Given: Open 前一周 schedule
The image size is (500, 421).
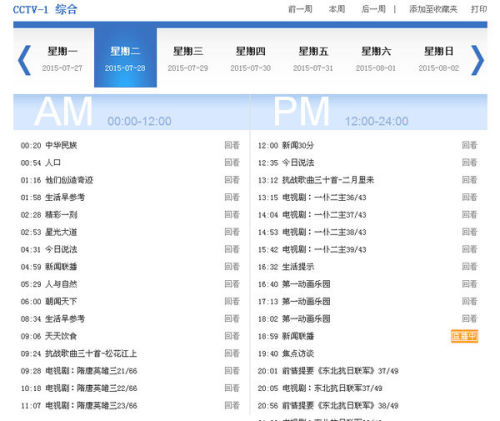Looking at the screenshot, I should (300, 9).
